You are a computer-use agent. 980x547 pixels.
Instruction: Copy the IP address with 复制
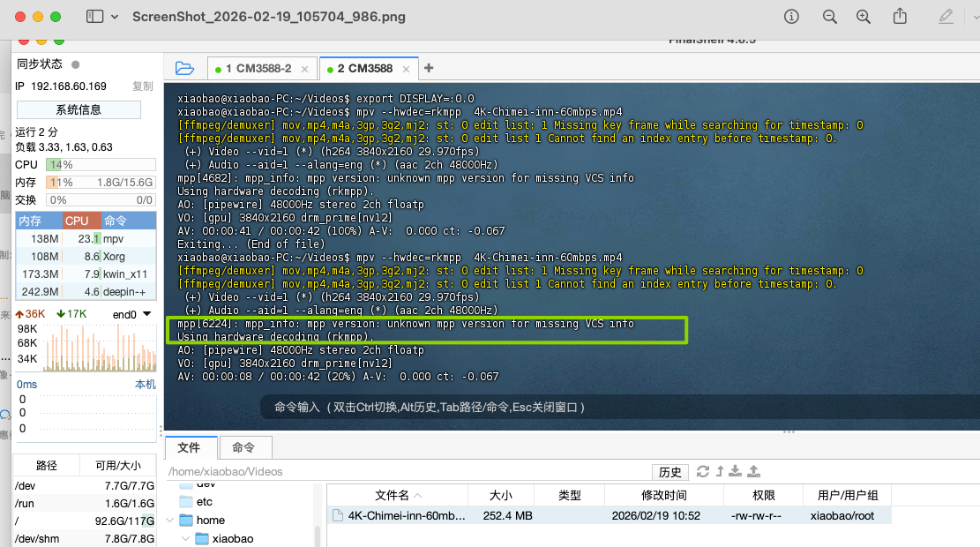(x=142, y=88)
